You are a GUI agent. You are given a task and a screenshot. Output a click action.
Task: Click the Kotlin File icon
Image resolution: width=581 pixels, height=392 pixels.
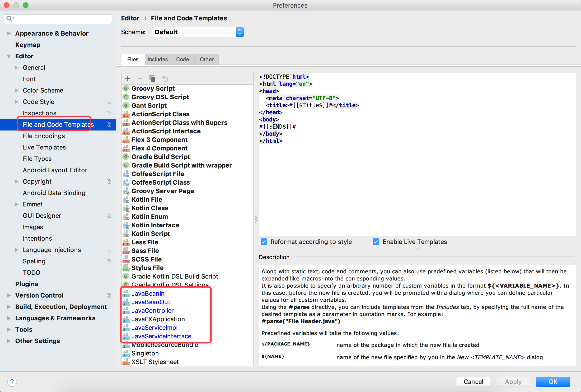[126, 200]
